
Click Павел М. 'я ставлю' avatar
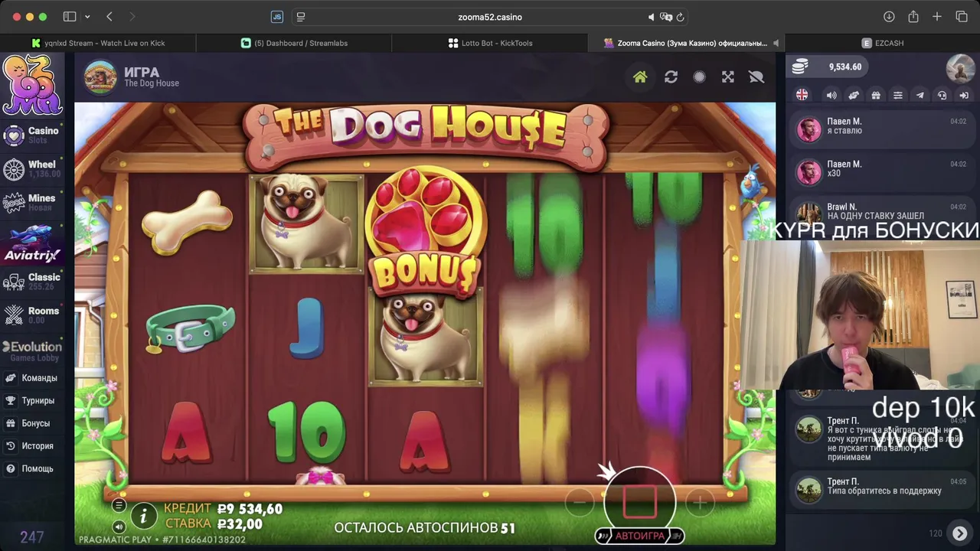808,129
